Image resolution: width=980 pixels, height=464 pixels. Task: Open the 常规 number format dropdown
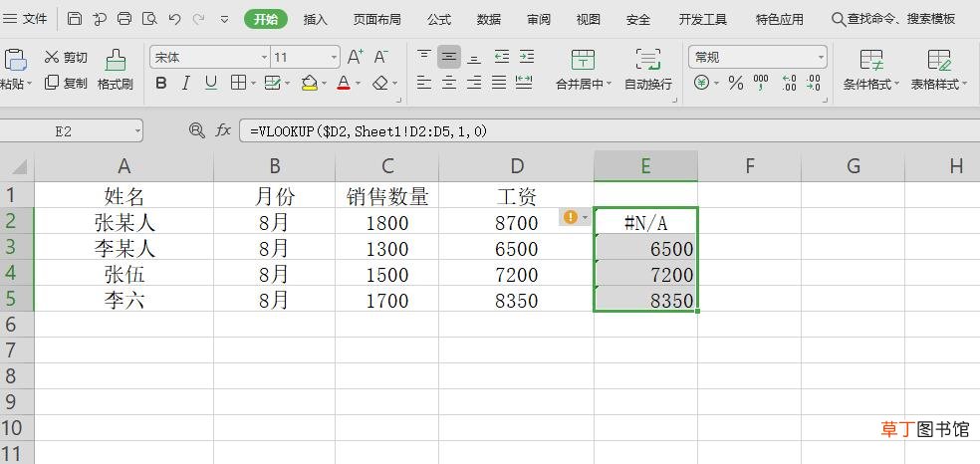pyautogui.click(x=821, y=58)
